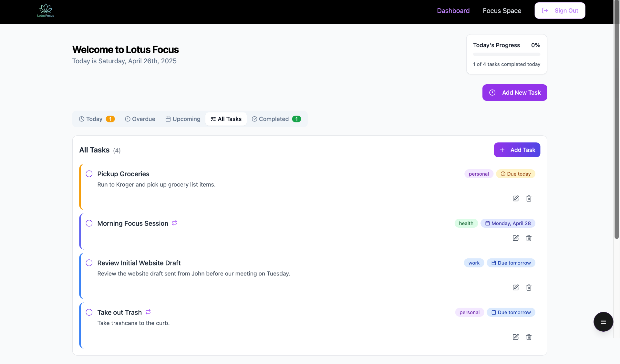Click the recurring indicator beside Morning Focus Session
The height and width of the screenshot is (364, 620).
[174, 223]
